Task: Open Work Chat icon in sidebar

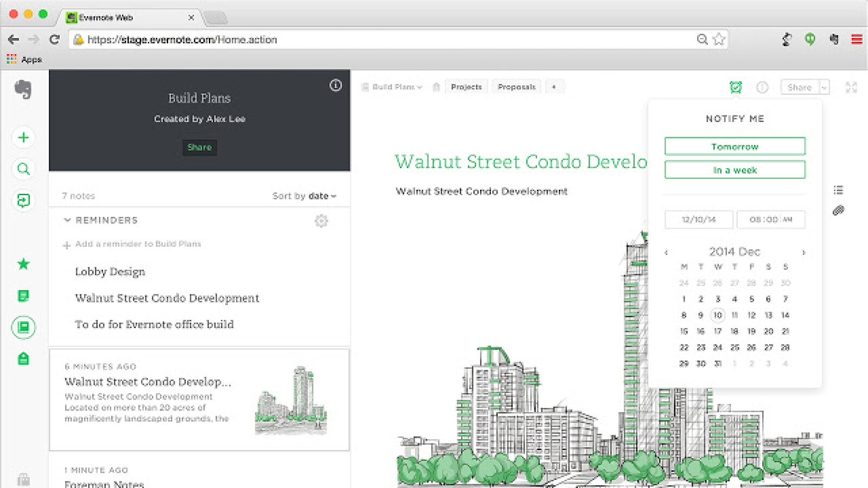Action: (23, 201)
